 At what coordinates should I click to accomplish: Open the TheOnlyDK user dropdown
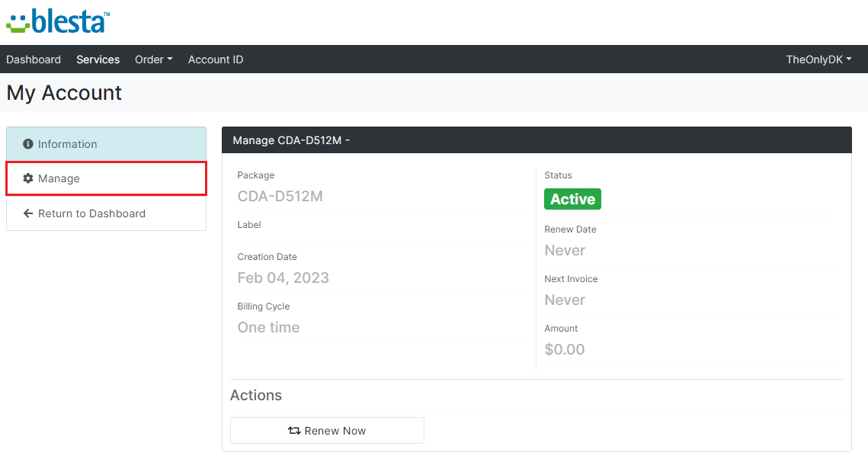tap(818, 59)
